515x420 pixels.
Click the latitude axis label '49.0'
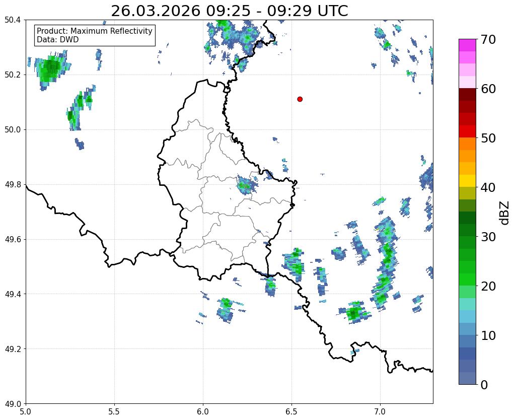[x=13, y=404]
